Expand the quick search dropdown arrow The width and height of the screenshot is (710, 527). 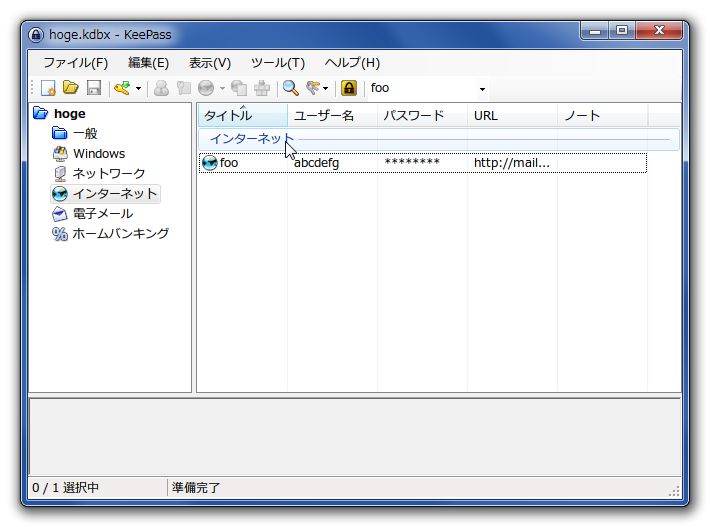tap(482, 89)
